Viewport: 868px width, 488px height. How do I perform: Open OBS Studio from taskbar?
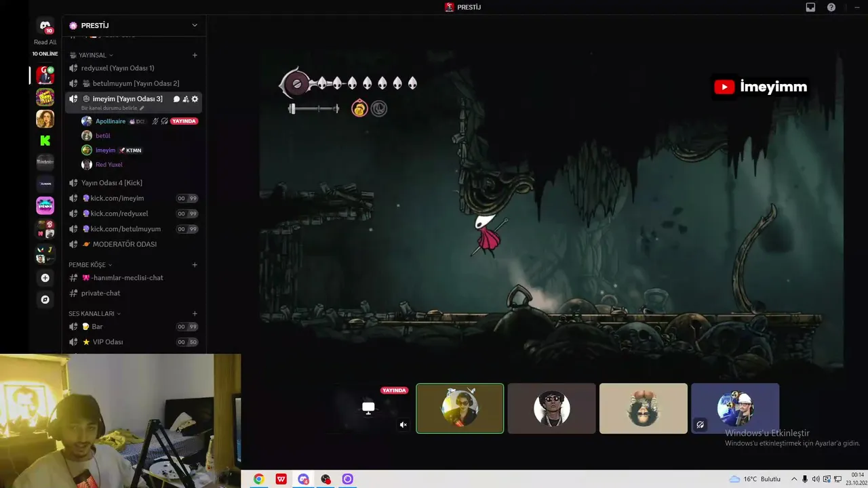(325, 479)
